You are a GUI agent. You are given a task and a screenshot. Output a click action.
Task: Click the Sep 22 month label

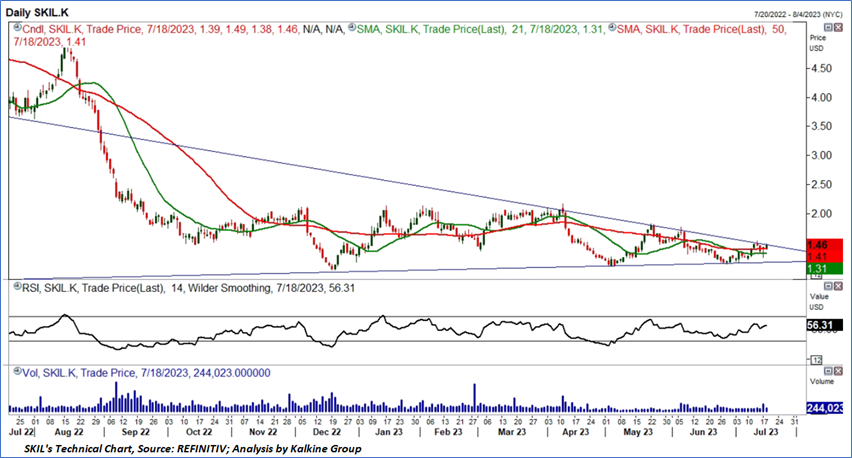pos(135,432)
